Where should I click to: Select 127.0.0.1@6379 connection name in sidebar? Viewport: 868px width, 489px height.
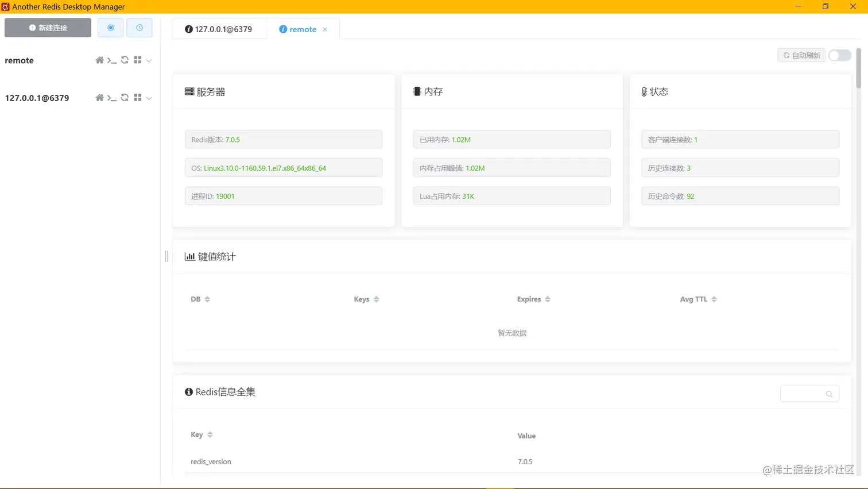pos(37,98)
